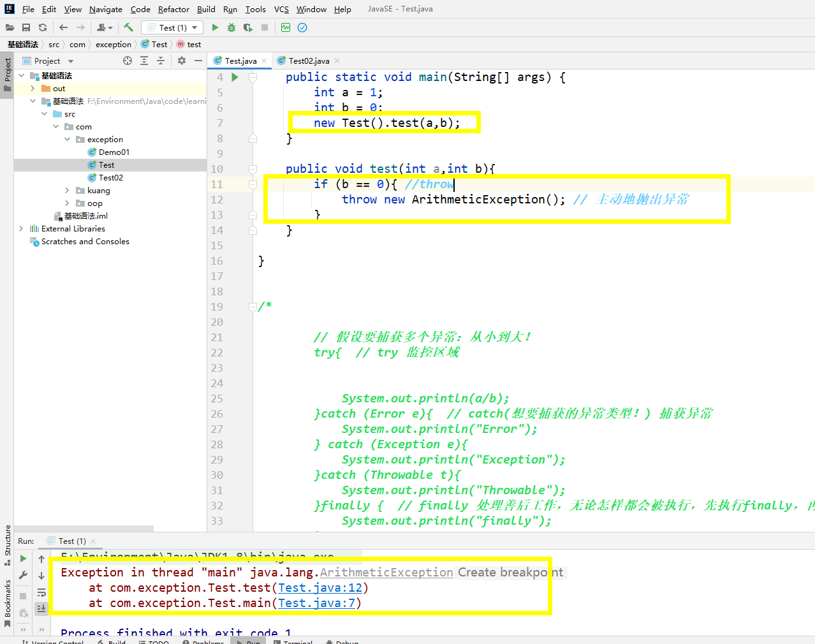Image resolution: width=815 pixels, height=644 pixels.
Task: Click the Reload from disk sync icon
Action: tap(43, 27)
